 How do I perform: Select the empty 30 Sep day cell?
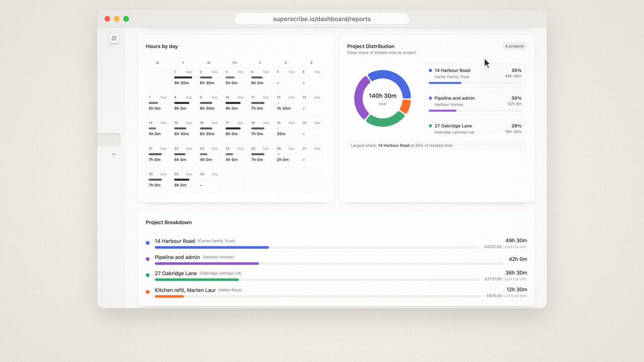click(x=208, y=181)
